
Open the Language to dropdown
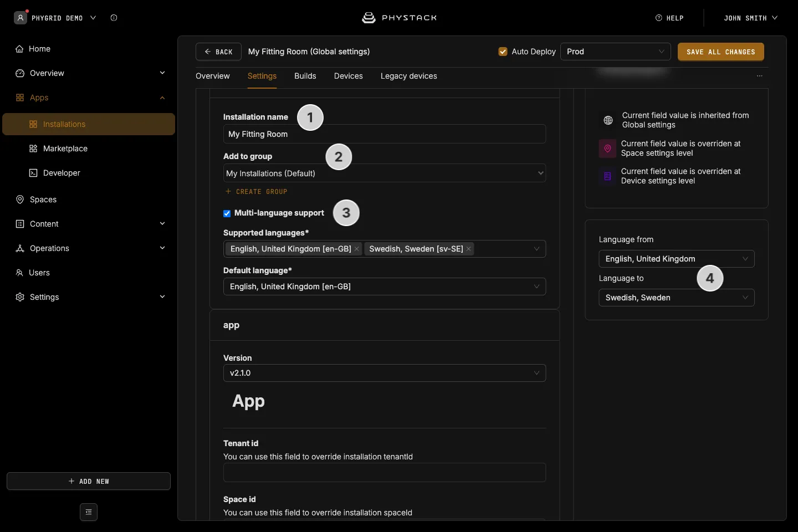click(x=677, y=298)
